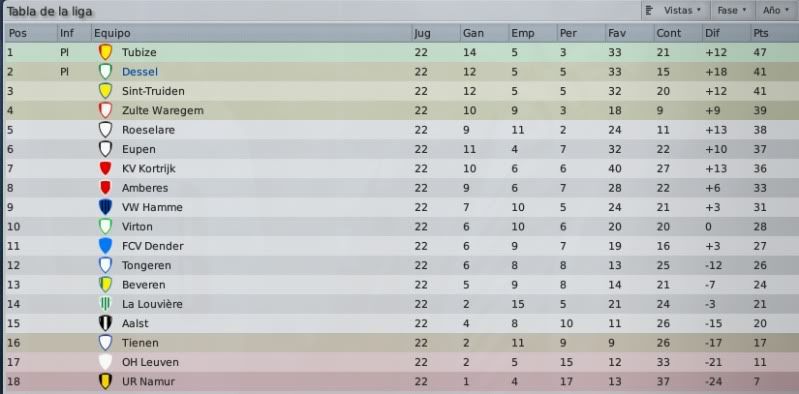Click the Gan column header
The width and height of the screenshot is (799, 394).
point(484,33)
